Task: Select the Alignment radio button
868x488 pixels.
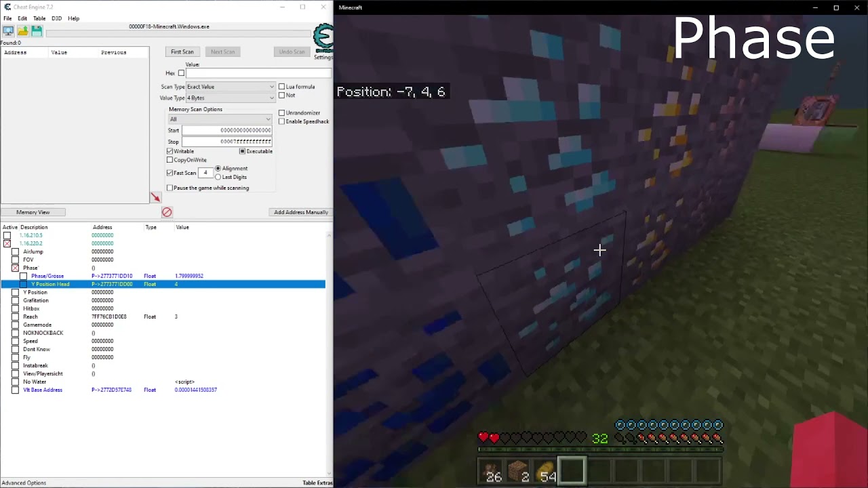Action: (218, 168)
